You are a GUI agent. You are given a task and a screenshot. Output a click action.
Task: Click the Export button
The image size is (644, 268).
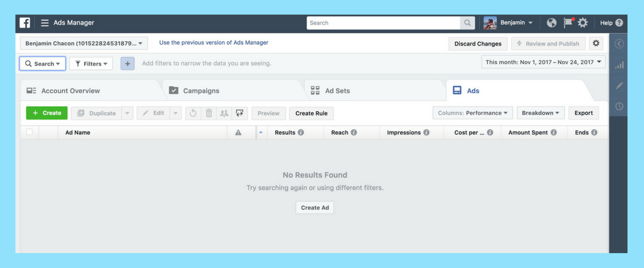click(583, 113)
